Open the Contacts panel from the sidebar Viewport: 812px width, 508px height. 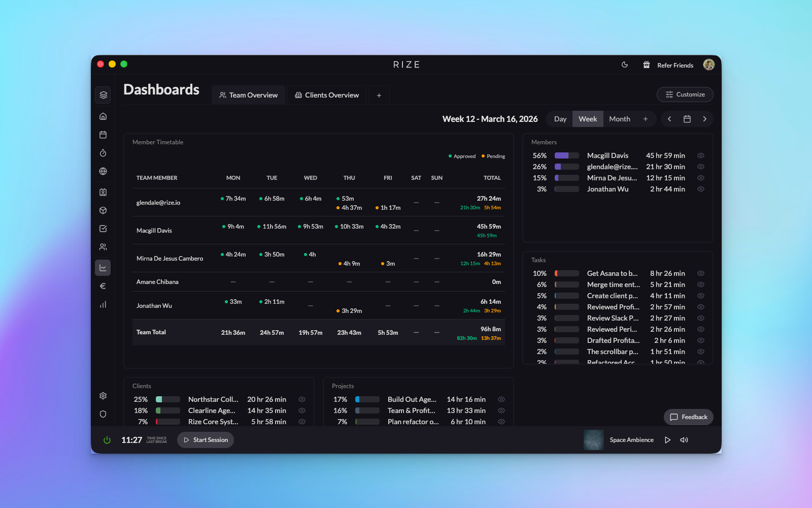pyautogui.click(x=103, y=192)
